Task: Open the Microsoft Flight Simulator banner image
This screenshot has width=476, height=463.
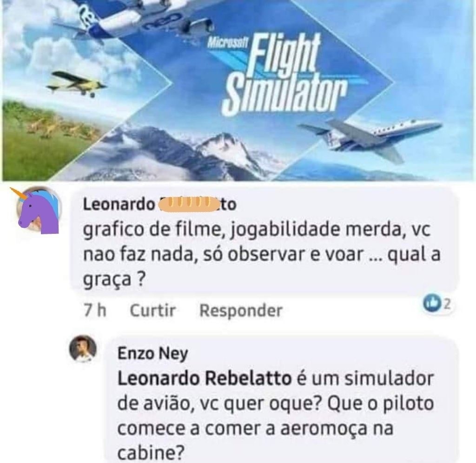Action: [x=238, y=91]
